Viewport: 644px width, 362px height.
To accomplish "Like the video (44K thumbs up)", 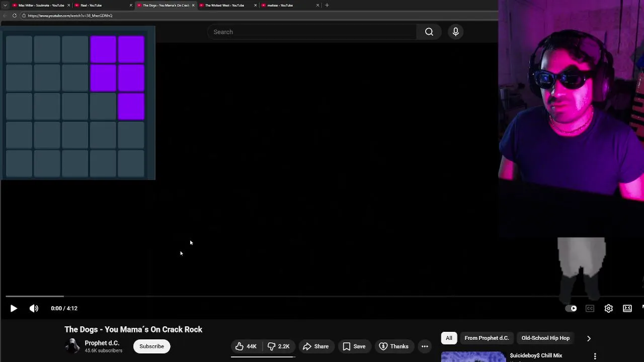I will coord(247,346).
